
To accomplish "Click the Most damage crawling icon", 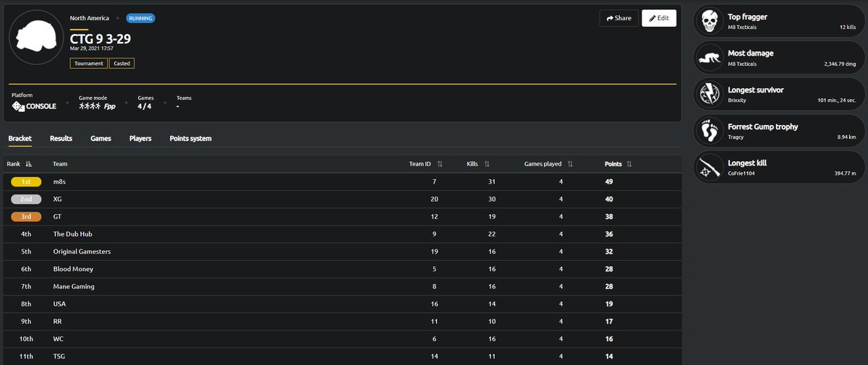I will coord(709,58).
